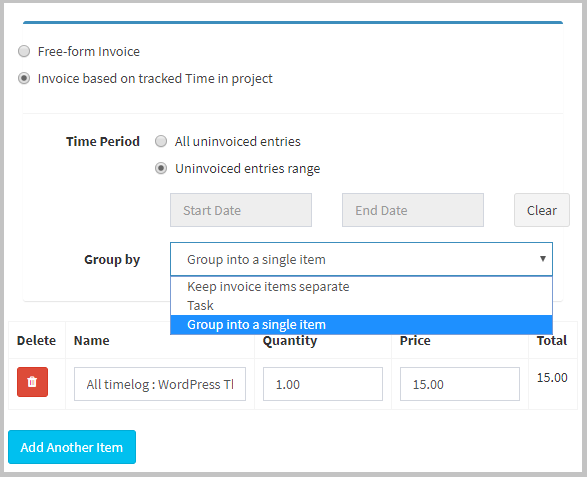This screenshot has width=587, height=477.
Task: Select Invoice based on tracked Time option
Action: [x=24, y=78]
